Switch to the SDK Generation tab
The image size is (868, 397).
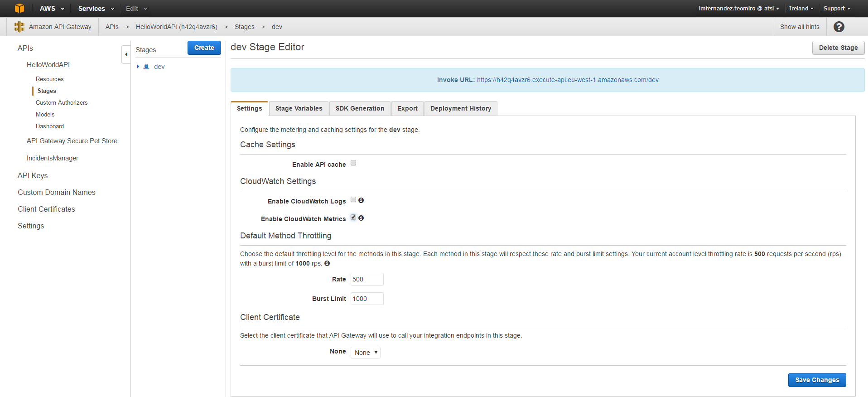360,108
